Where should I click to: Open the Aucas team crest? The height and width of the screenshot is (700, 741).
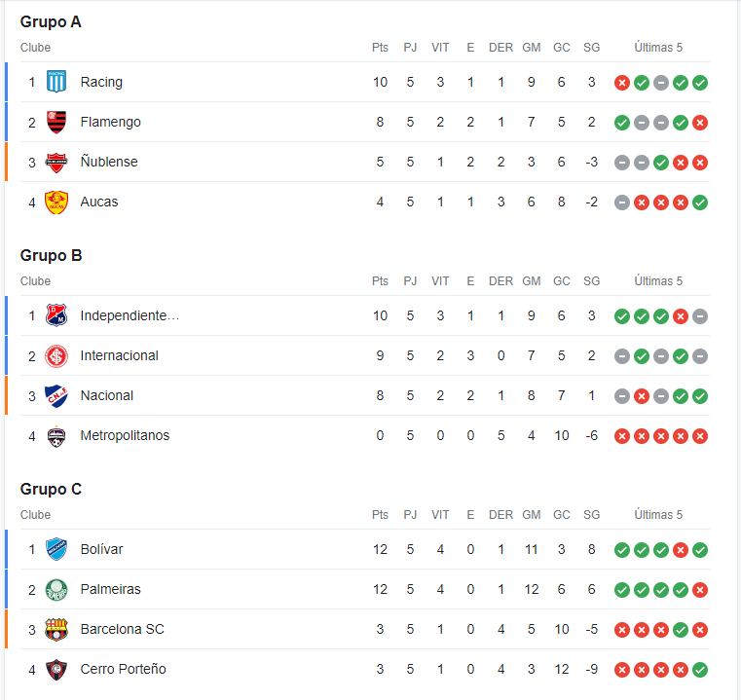pyautogui.click(x=56, y=202)
